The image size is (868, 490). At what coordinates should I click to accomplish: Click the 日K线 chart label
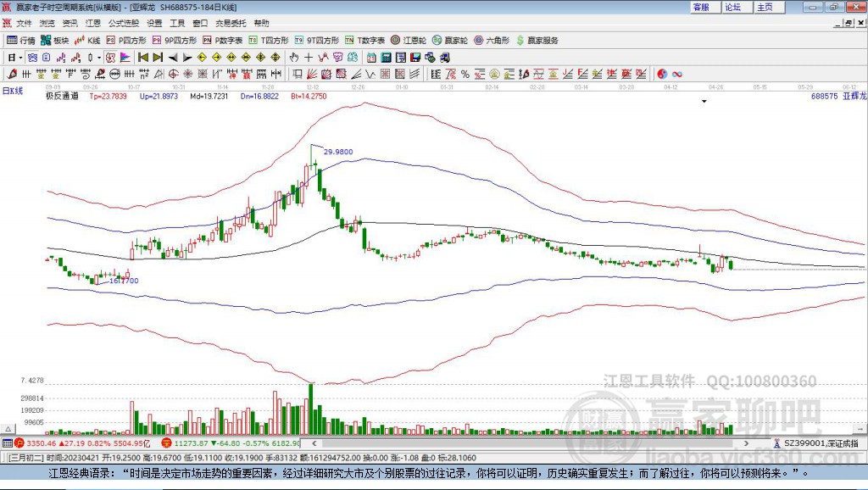pyautogui.click(x=13, y=91)
